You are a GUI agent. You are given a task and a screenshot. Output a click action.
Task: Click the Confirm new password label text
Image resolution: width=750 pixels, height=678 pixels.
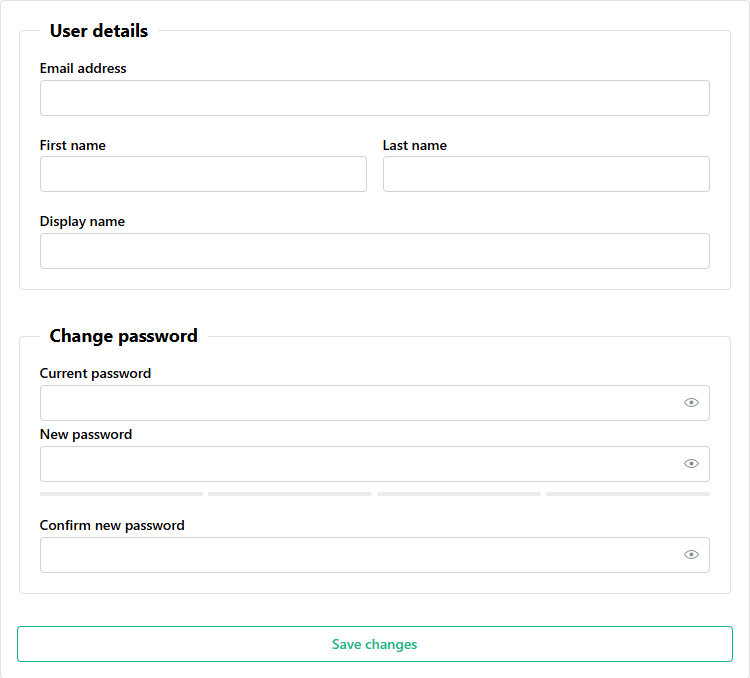coord(112,526)
